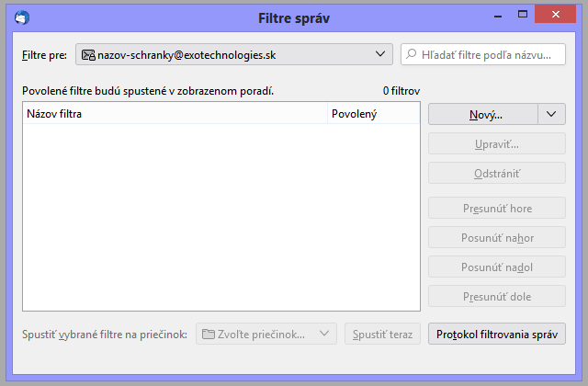Click the Spustiť teraz button
588x386 pixels.
(x=382, y=334)
